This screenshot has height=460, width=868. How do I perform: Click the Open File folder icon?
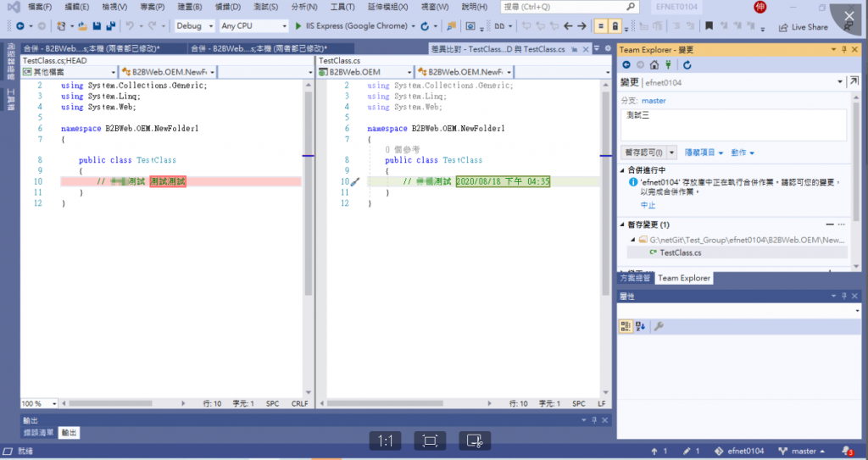click(x=82, y=26)
